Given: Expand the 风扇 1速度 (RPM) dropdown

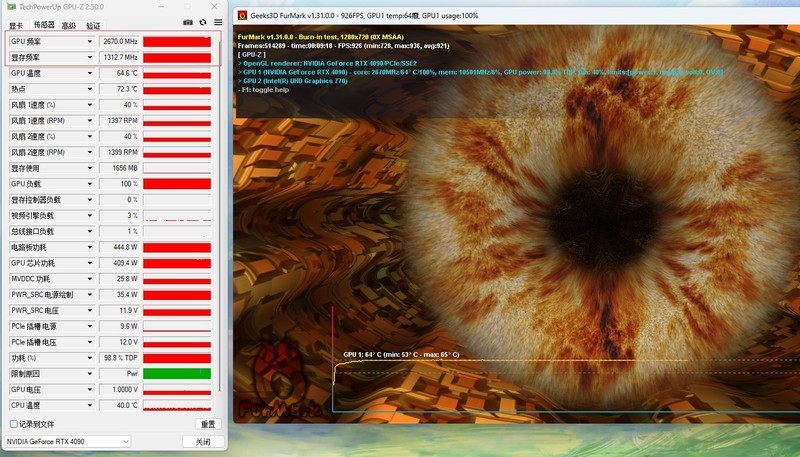Looking at the screenshot, I should click(x=90, y=120).
